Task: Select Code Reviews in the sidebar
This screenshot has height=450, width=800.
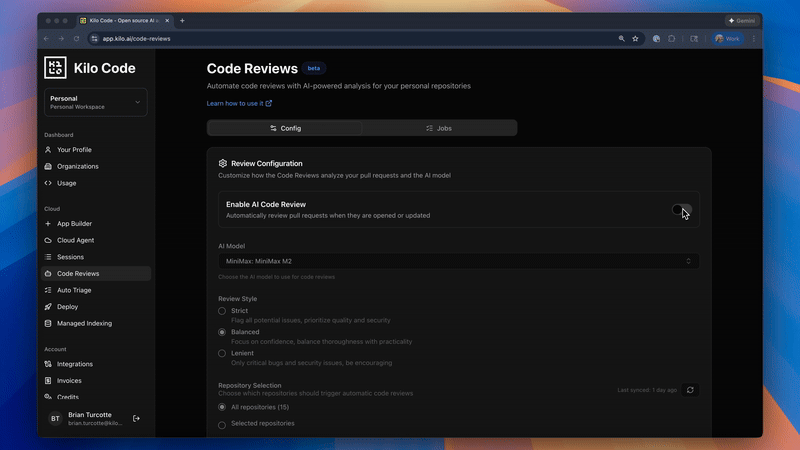Action: [x=96, y=273]
